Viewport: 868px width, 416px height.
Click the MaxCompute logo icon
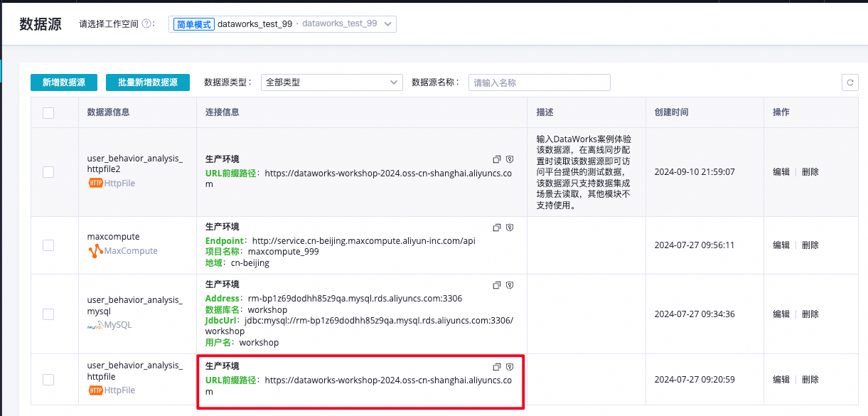point(96,251)
